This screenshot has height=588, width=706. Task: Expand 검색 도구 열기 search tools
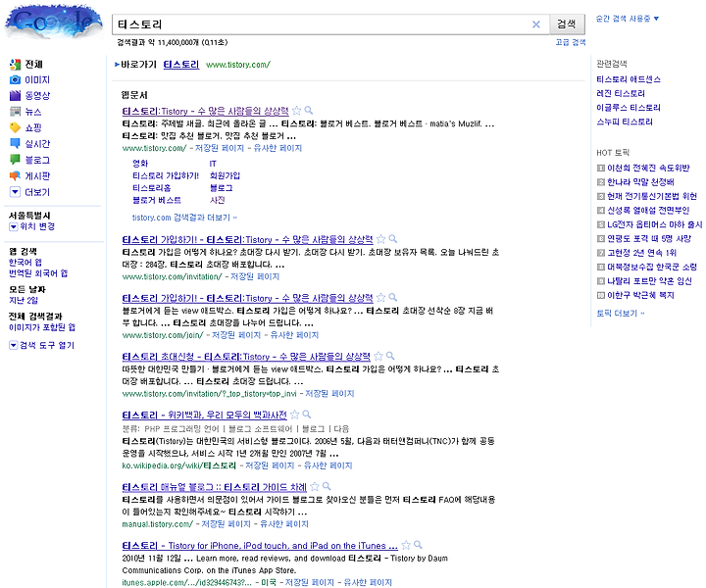(x=14, y=346)
